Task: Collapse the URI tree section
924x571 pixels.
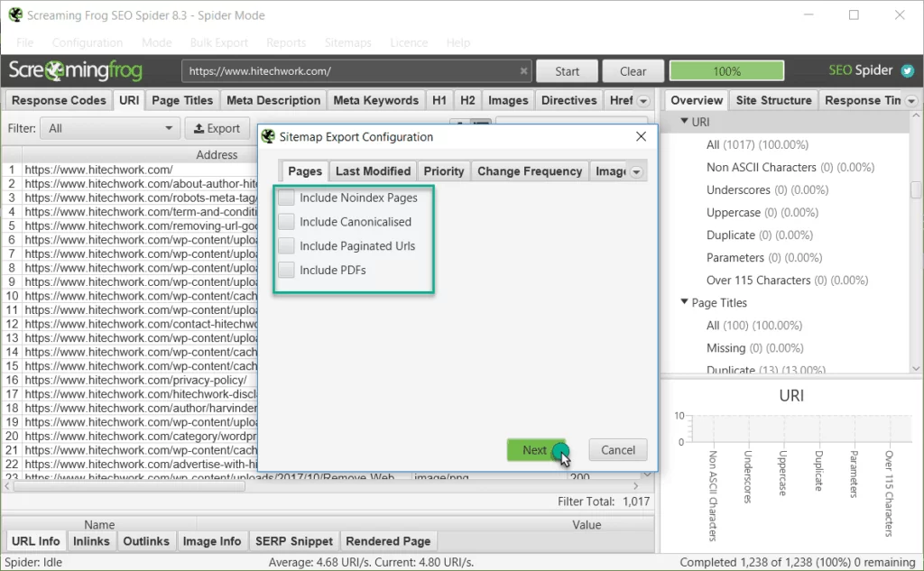Action: click(x=684, y=122)
